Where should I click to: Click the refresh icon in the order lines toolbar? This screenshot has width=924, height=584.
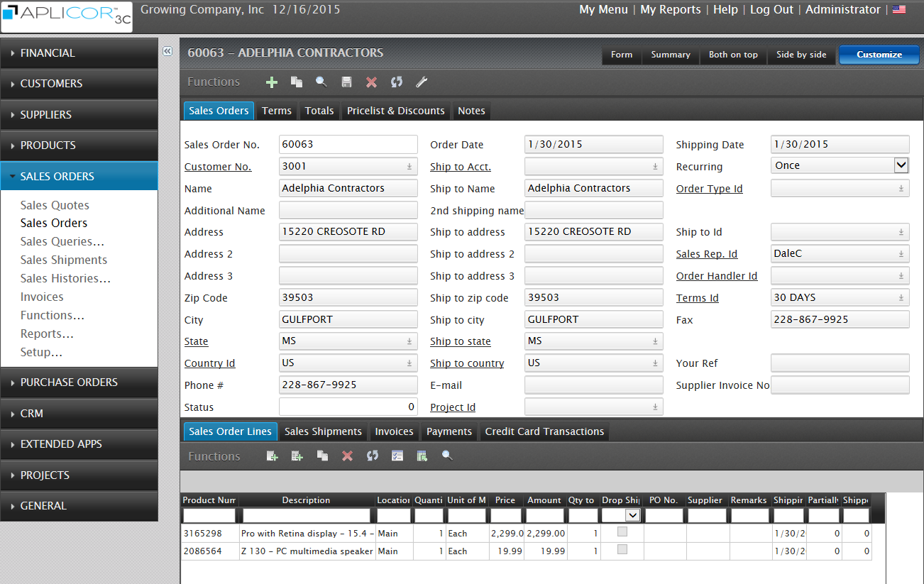point(372,456)
